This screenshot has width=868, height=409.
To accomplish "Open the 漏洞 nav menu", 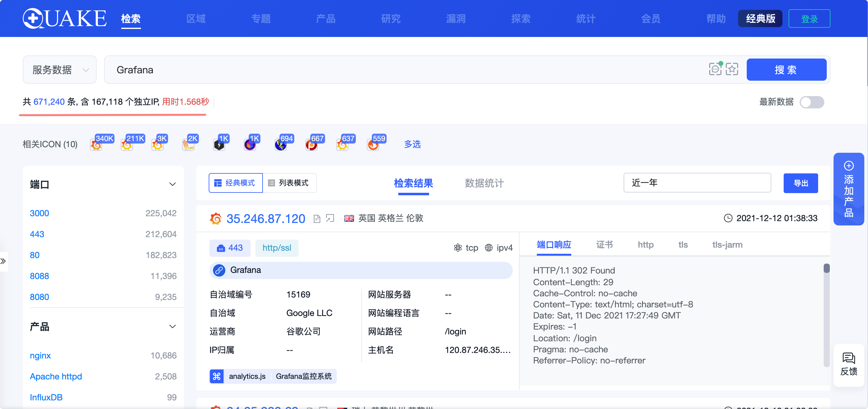I will pos(456,18).
